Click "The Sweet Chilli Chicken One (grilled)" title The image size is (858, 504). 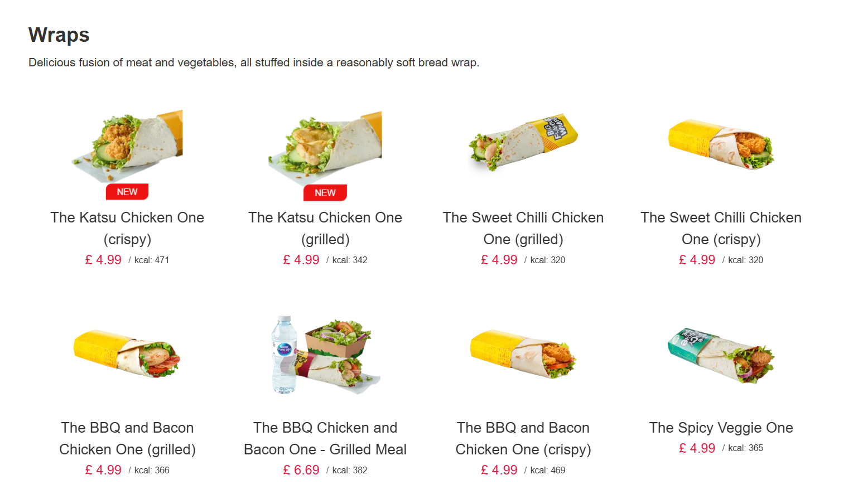[523, 228]
